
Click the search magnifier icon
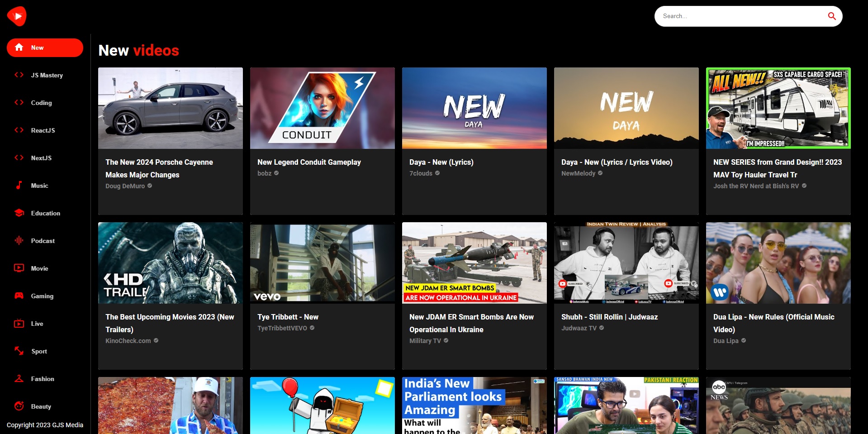click(831, 16)
